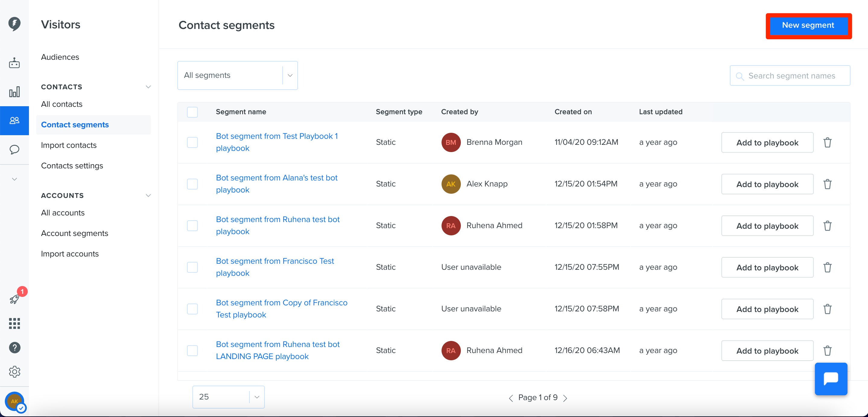
Task: Open the All segments filter dropdown
Action: (x=238, y=75)
